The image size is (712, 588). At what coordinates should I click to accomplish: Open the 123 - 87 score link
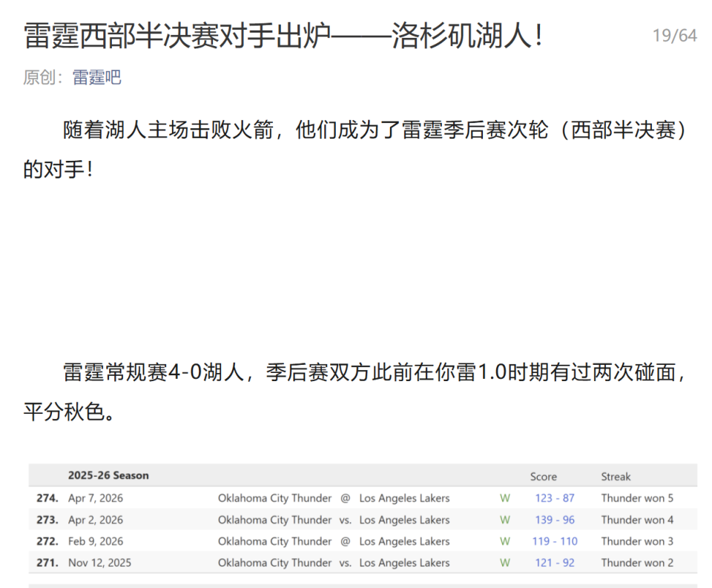[x=555, y=498]
